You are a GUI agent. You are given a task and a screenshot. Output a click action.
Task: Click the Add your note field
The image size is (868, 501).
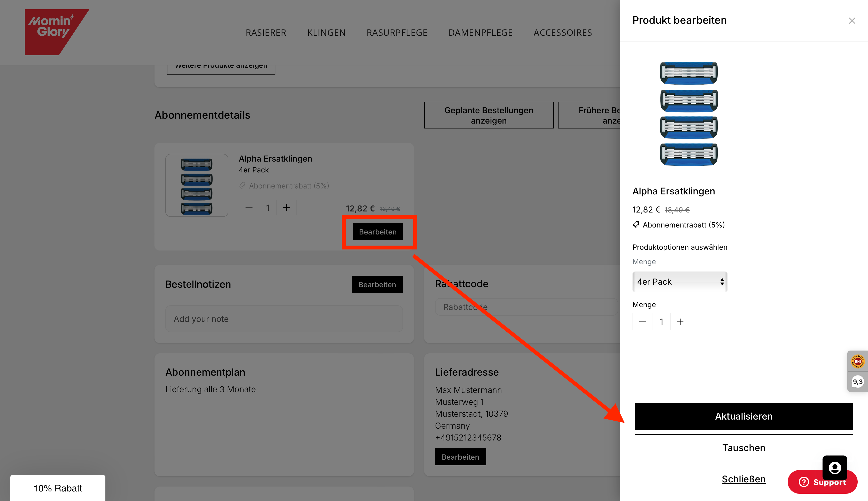coord(284,319)
